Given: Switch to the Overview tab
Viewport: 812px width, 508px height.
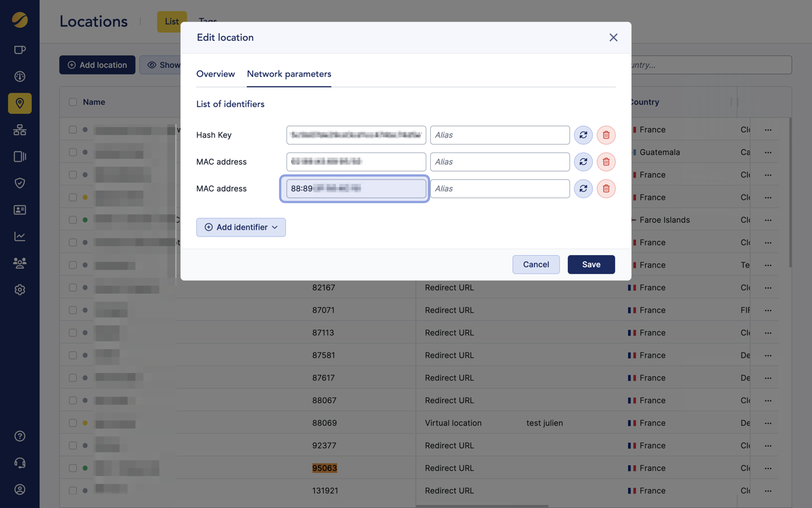Looking at the screenshot, I should (x=215, y=74).
